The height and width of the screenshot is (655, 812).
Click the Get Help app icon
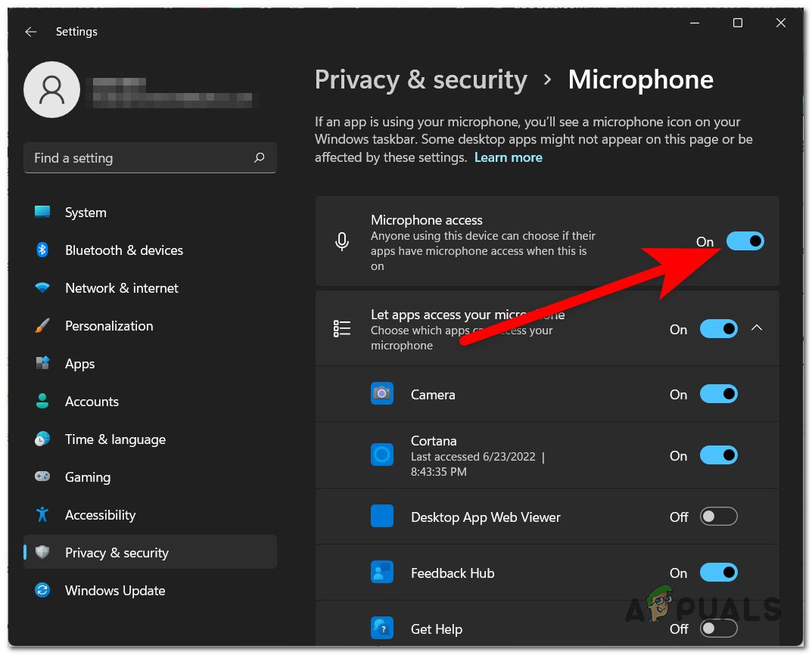[382, 629]
